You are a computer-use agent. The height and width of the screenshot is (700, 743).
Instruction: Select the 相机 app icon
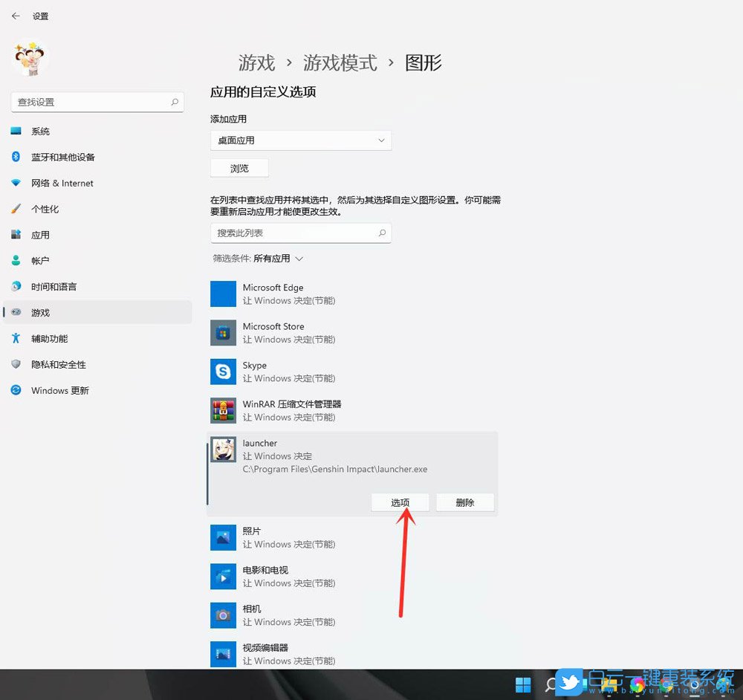(222, 615)
